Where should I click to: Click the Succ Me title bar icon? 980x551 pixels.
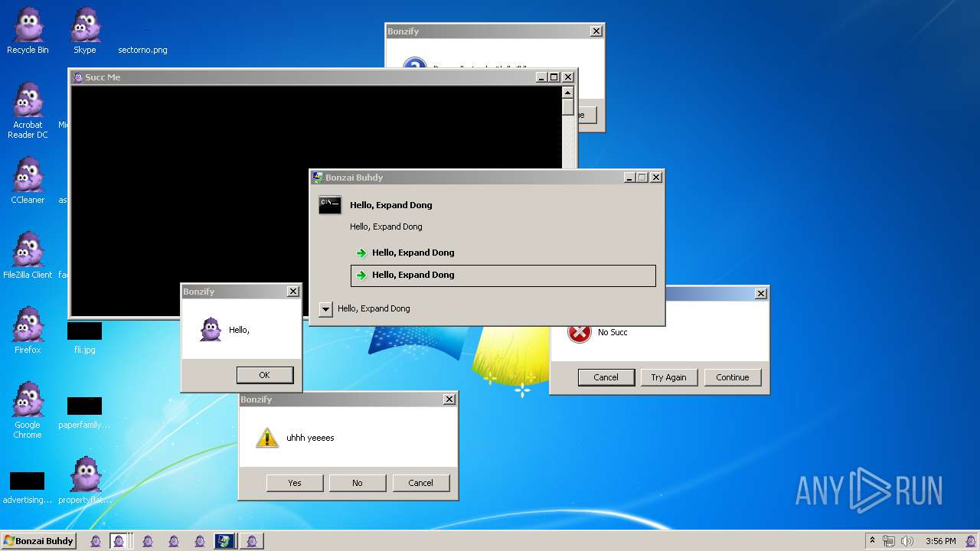[77, 77]
